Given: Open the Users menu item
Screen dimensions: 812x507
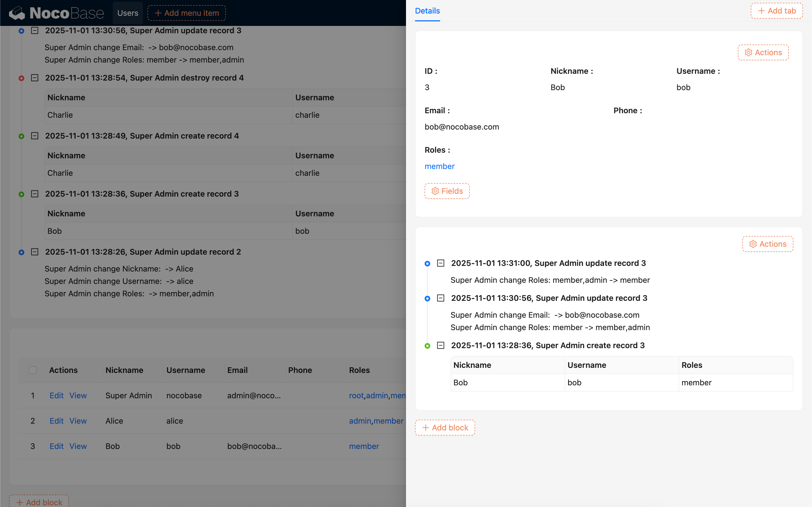Looking at the screenshot, I should point(127,13).
